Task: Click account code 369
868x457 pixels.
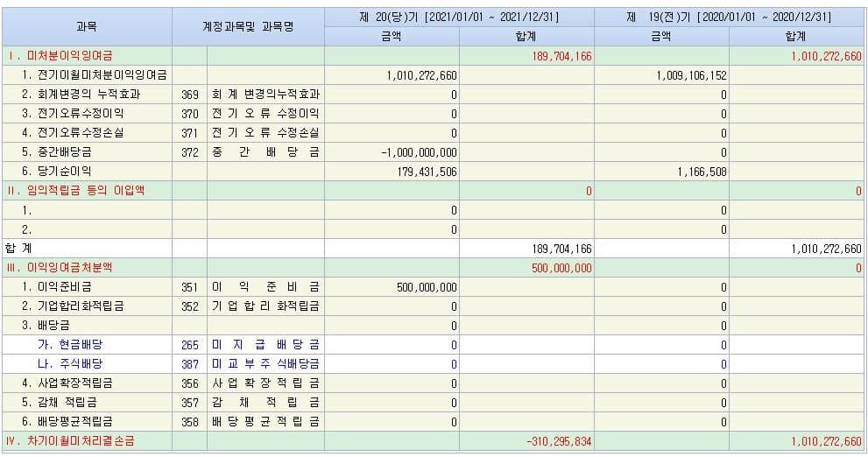Action: pyautogui.click(x=190, y=95)
